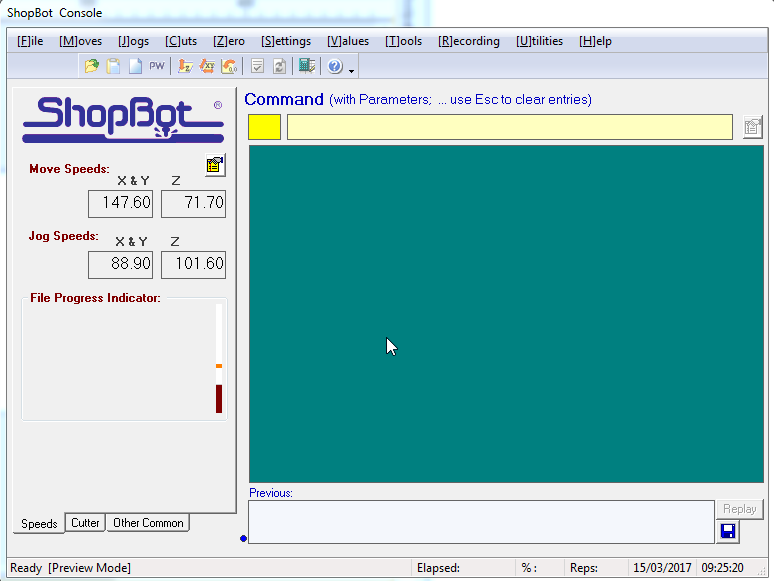Click the Move Speeds Z field

click(194, 203)
